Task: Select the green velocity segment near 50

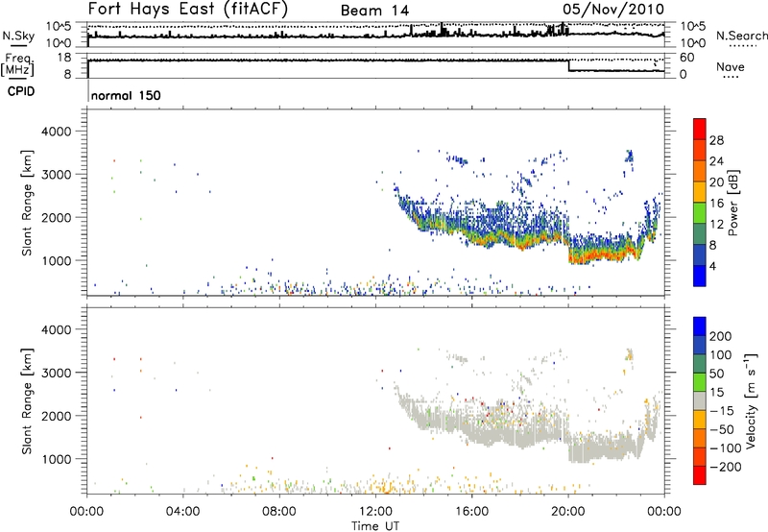Action: pyautogui.click(x=700, y=382)
